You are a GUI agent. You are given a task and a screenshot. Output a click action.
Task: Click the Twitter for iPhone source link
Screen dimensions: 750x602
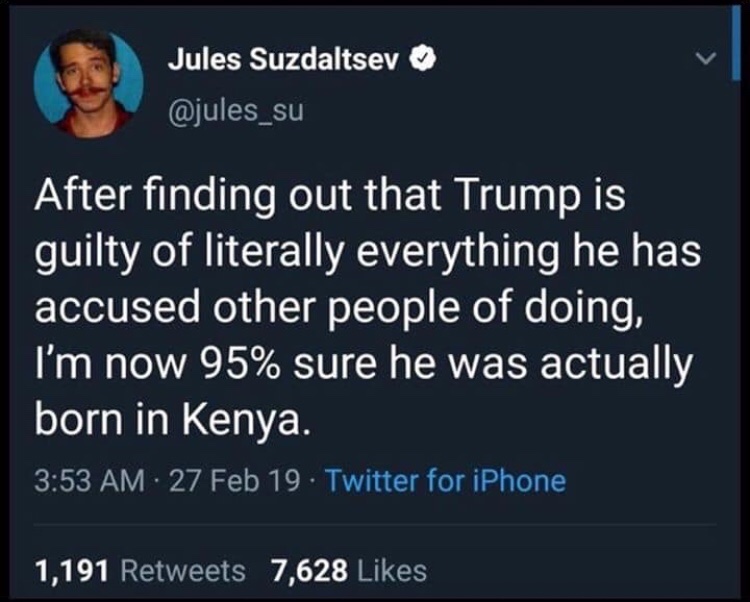(x=444, y=481)
